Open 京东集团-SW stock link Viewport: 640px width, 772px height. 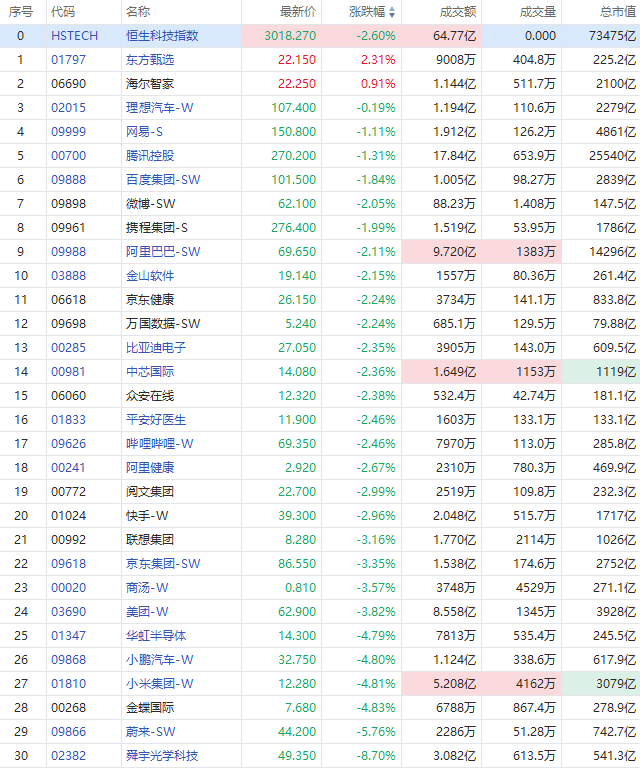163,564
